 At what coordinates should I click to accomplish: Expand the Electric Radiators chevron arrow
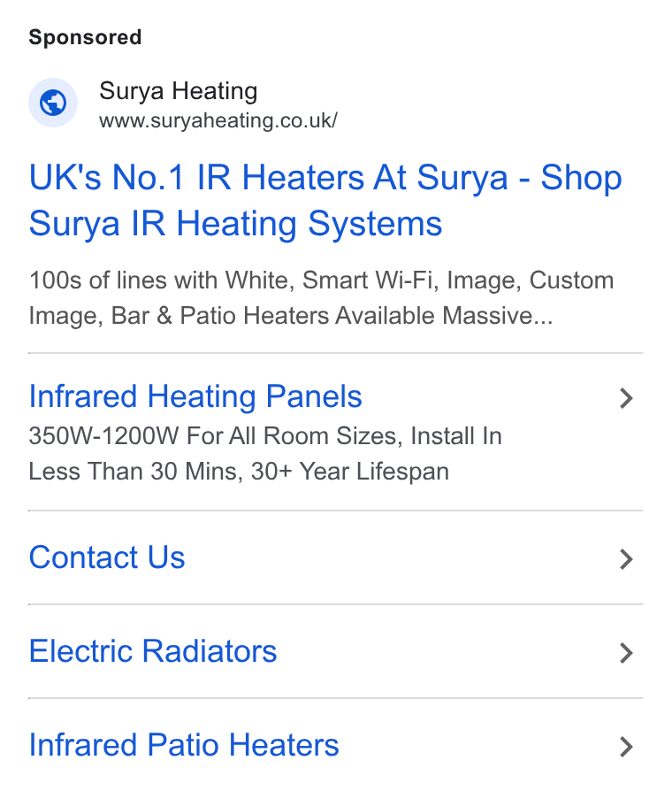pyautogui.click(x=626, y=653)
